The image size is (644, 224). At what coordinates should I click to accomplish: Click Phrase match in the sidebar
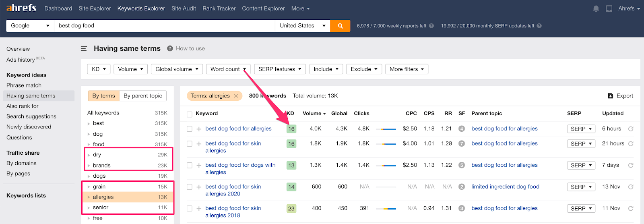(24, 85)
